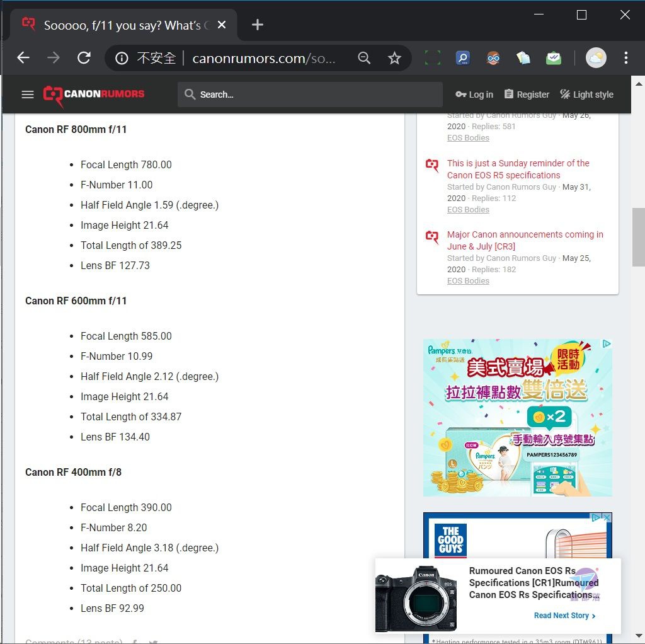
Task: Click the text Lens BF 92.99
Action: tap(112, 609)
